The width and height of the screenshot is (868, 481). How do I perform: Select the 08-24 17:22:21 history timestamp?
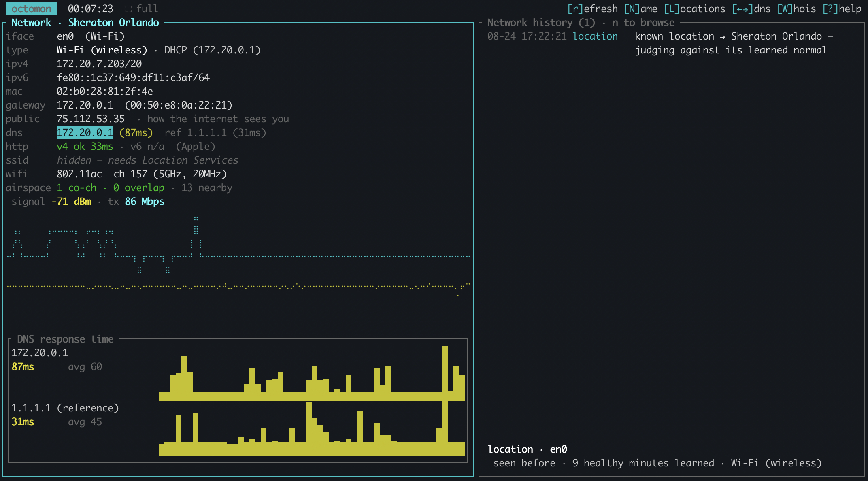pos(527,36)
